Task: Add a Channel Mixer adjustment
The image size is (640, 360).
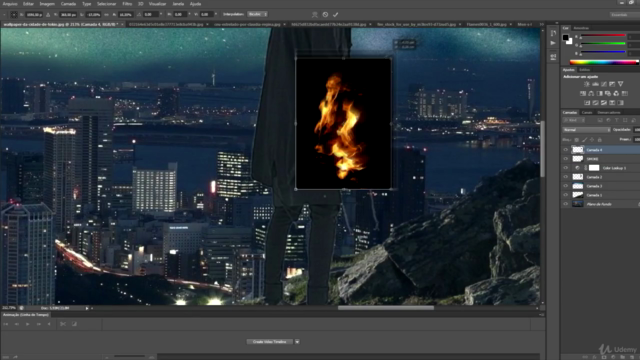Action: (616, 93)
